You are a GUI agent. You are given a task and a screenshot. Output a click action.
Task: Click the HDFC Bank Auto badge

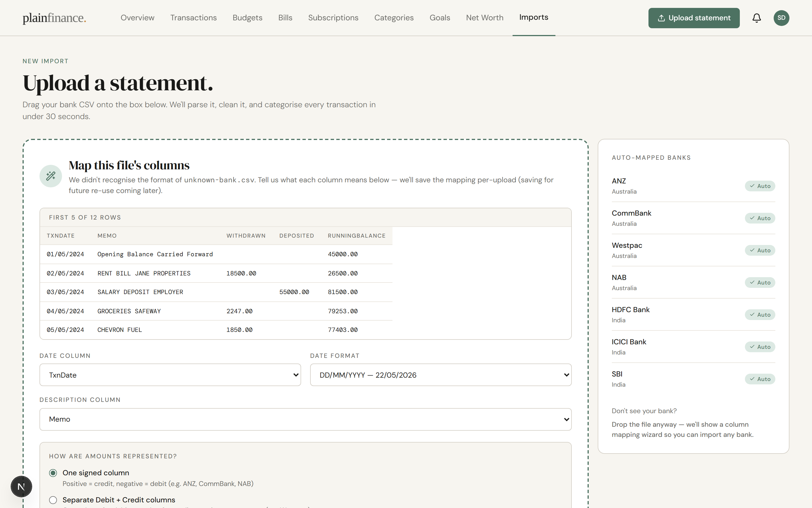click(760, 314)
